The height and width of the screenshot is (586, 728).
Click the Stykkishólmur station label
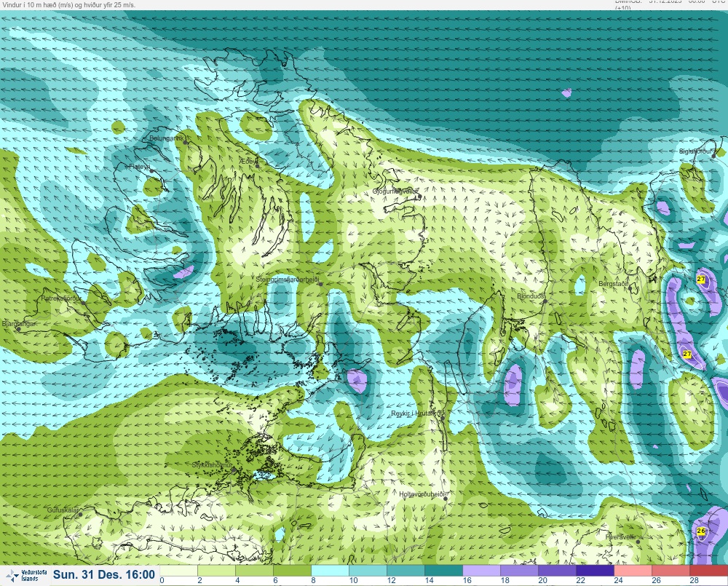point(213,465)
